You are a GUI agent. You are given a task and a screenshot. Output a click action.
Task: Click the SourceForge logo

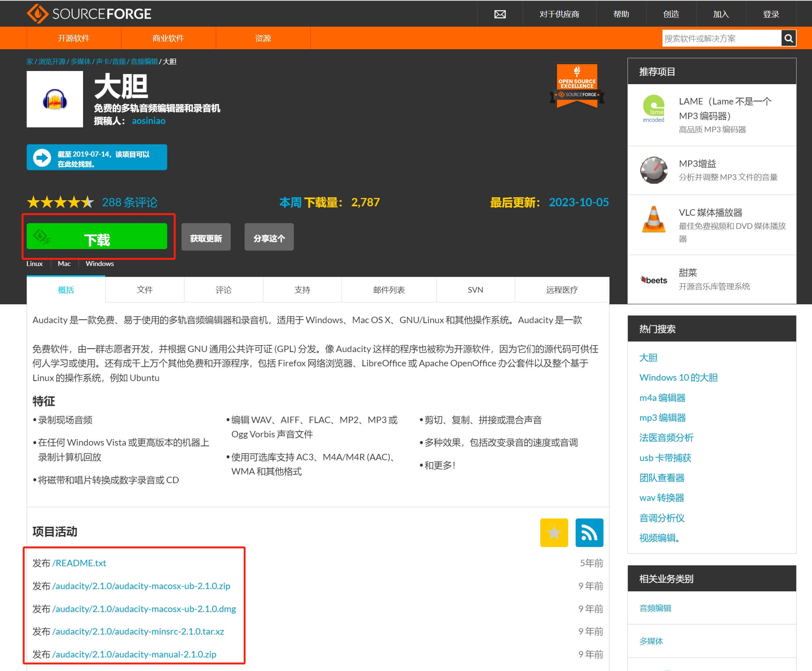(x=89, y=14)
